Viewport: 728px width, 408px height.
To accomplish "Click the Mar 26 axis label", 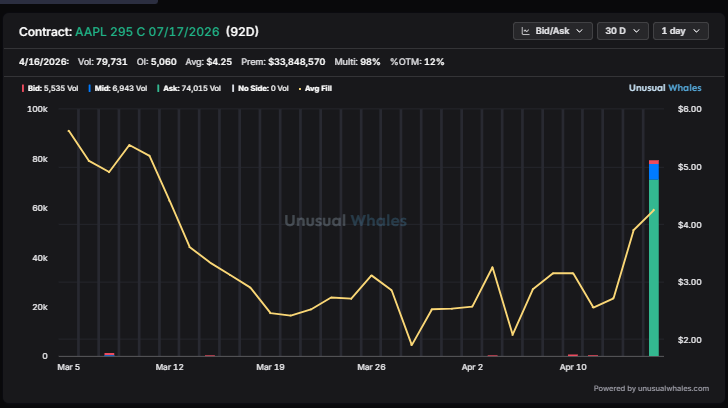I will (x=371, y=367).
